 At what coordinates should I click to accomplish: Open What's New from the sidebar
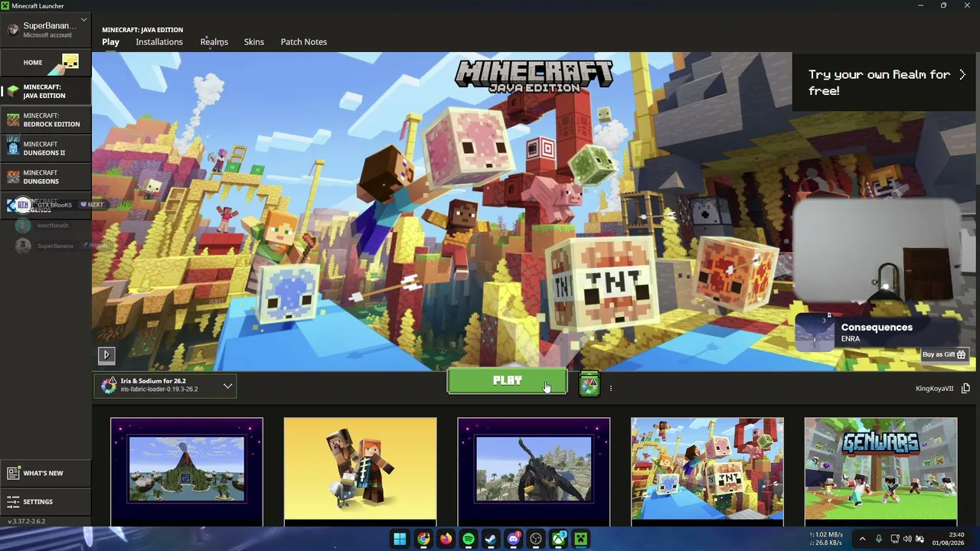[46, 473]
